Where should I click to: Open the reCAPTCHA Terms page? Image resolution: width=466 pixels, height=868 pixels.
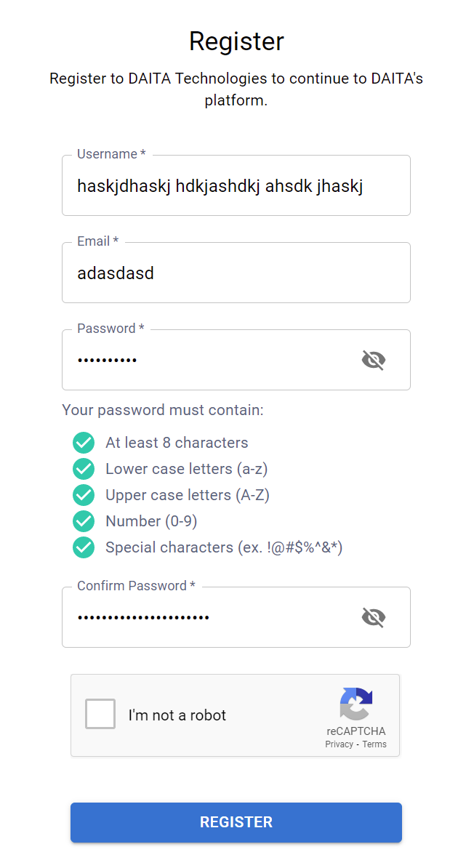point(374,744)
